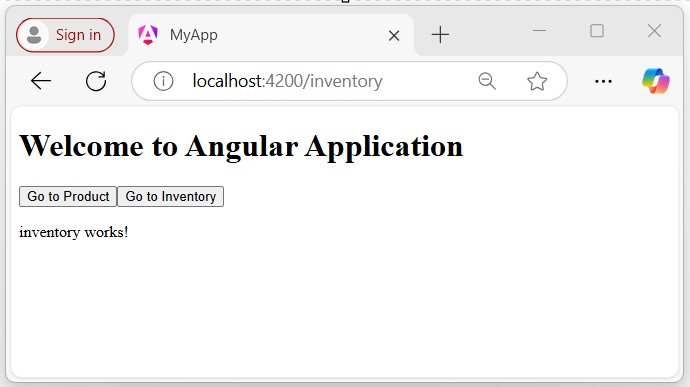Open the zoom magnifier icon in address bar
The image size is (690, 387).
487,81
